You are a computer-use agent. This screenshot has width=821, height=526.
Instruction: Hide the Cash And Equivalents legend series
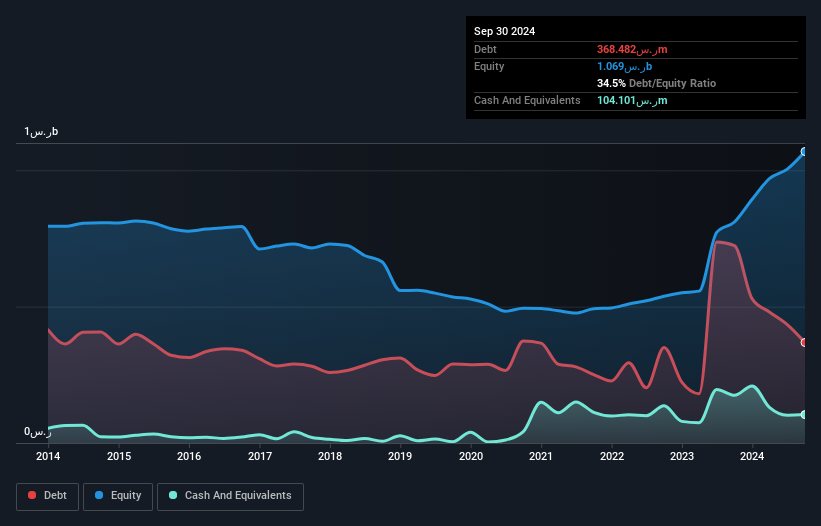[230, 496]
